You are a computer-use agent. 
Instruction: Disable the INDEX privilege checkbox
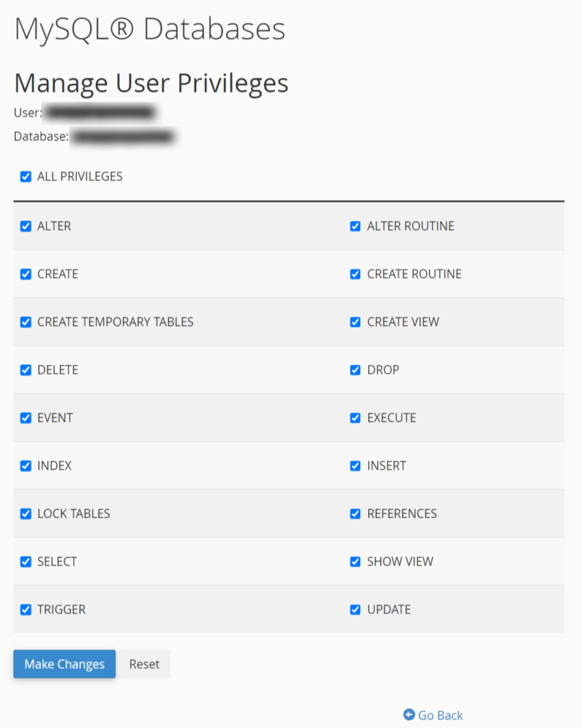pyautogui.click(x=26, y=466)
